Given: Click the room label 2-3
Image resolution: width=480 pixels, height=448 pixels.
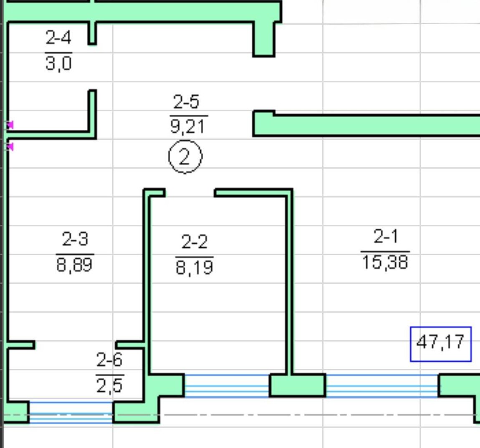Looking at the screenshot, I should pos(75,239).
